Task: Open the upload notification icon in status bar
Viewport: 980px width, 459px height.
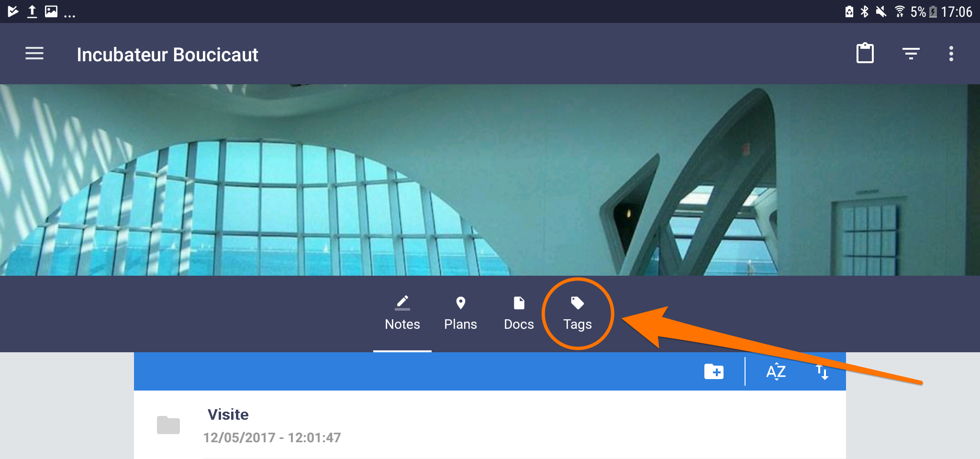Action: (32, 11)
